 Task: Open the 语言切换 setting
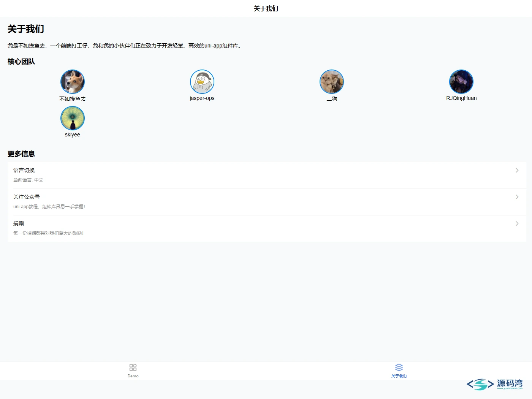[x=267, y=175]
